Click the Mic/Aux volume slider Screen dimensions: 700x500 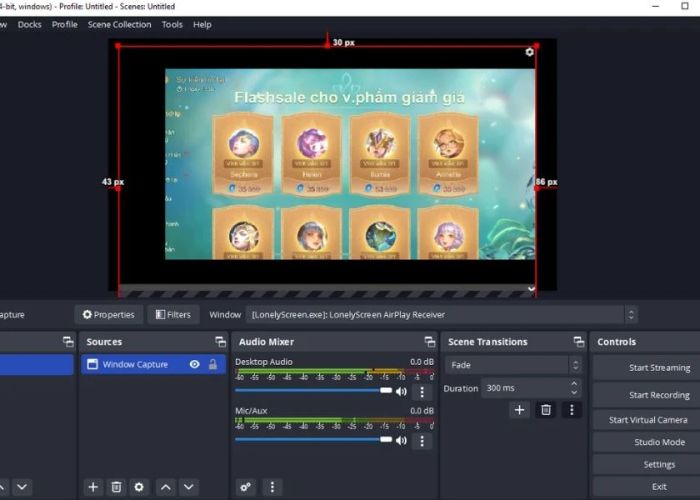click(x=313, y=439)
